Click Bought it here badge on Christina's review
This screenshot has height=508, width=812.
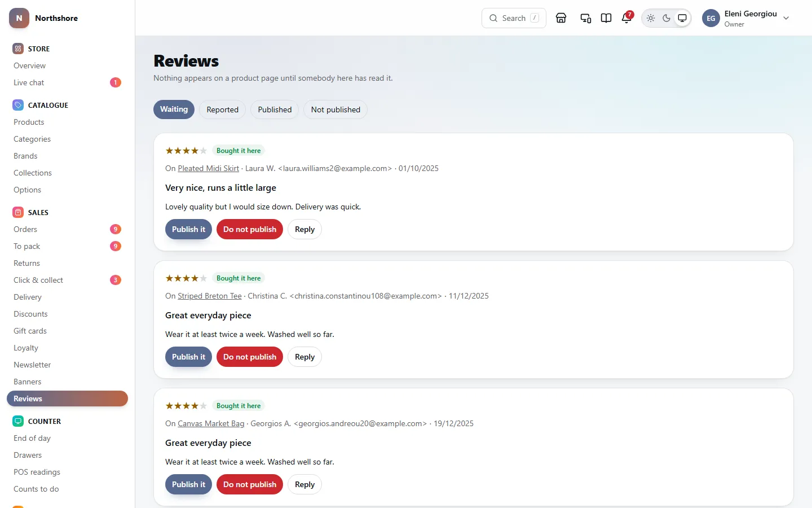(239, 278)
